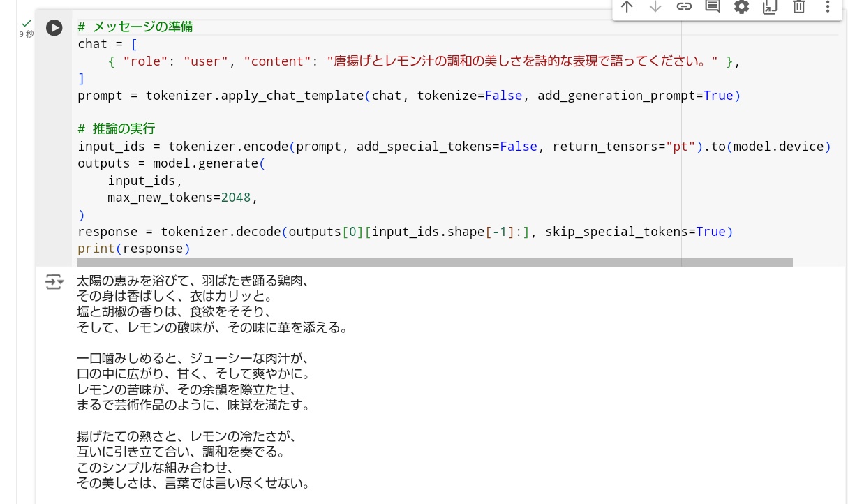Place cursor on "max_new_tokens=2048" line

[x=183, y=198]
